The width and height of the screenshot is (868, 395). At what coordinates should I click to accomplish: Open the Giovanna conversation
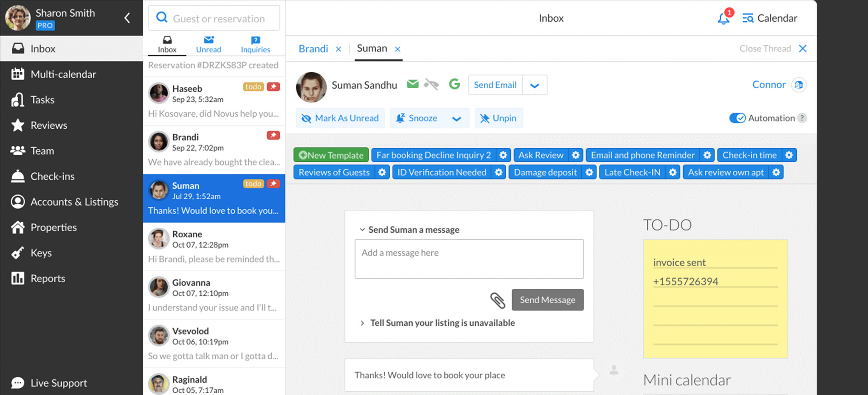[x=214, y=295]
